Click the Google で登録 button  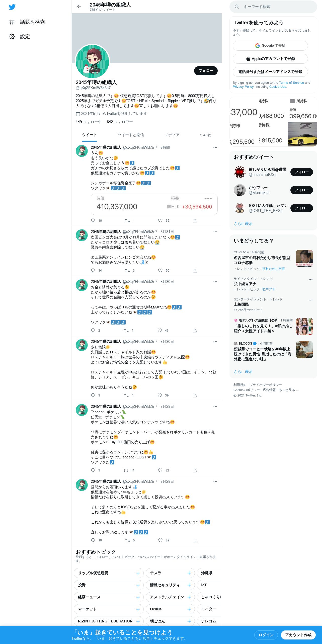click(270, 46)
